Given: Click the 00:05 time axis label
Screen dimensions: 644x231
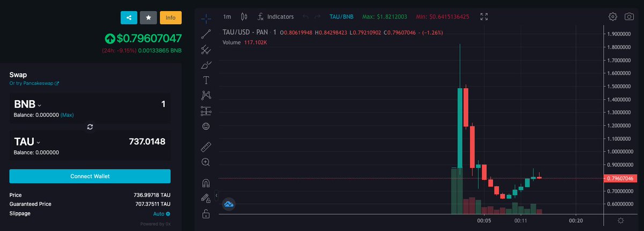Looking at the screenshot, I should point(484,220).
